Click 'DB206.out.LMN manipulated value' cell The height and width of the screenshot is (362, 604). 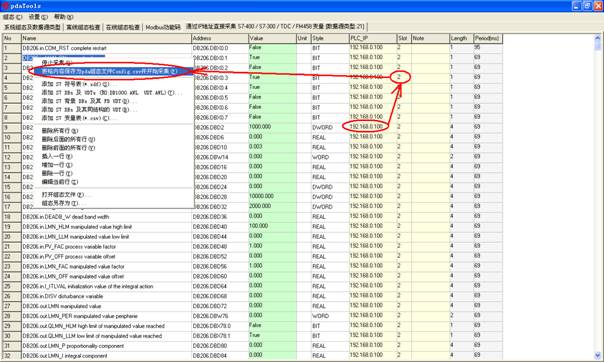coord(106,306)
